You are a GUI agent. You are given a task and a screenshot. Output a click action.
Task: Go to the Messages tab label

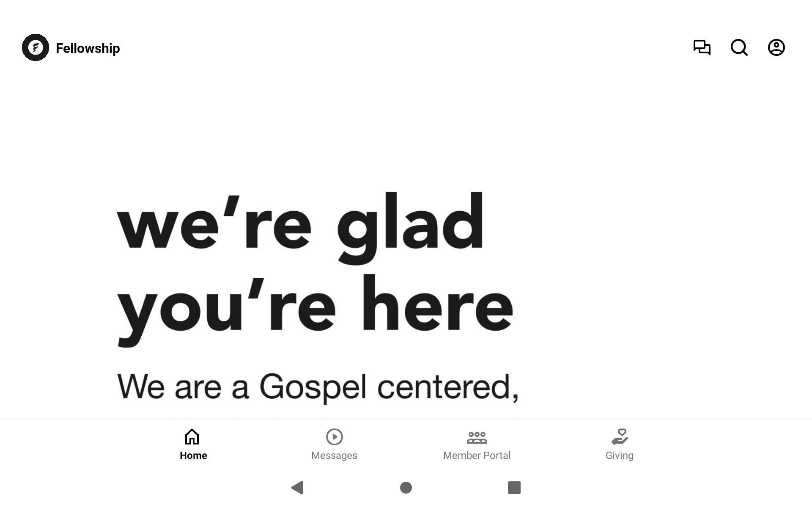coord(334,456)
